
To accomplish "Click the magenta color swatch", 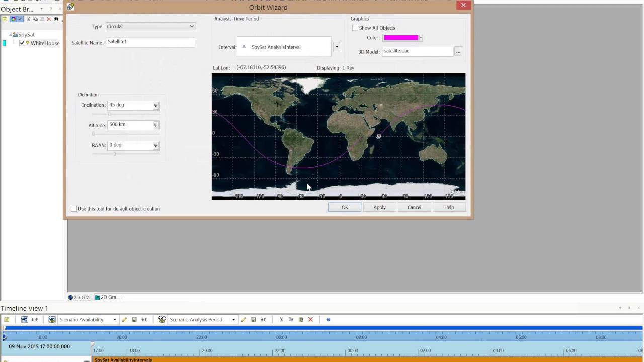I will coord(401,38).
